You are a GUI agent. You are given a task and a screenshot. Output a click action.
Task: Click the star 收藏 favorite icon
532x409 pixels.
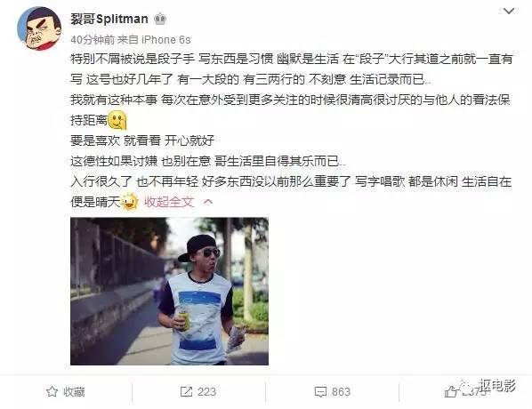coord(52,392)
